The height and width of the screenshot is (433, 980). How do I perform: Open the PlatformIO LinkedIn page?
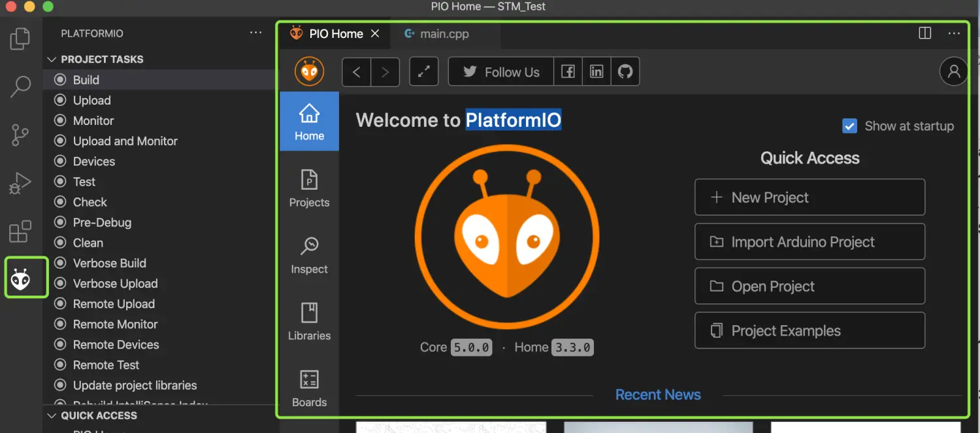pos(596,72)
